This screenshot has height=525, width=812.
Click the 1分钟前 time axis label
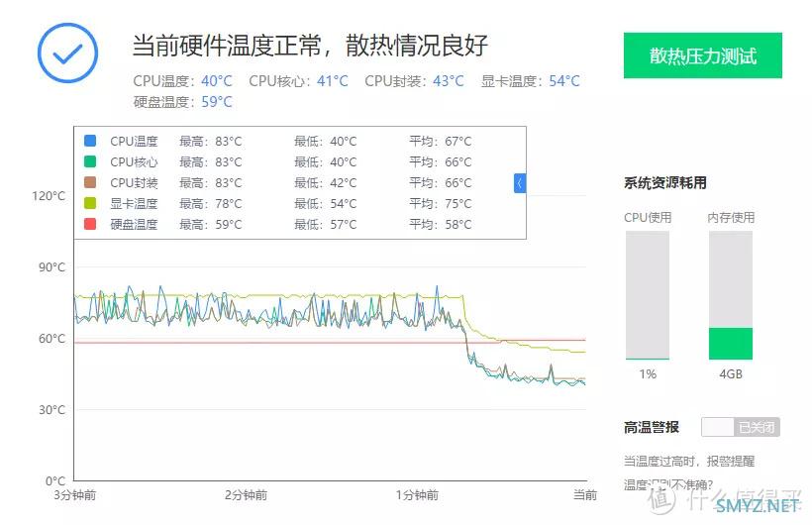click(x=417, y=495)
